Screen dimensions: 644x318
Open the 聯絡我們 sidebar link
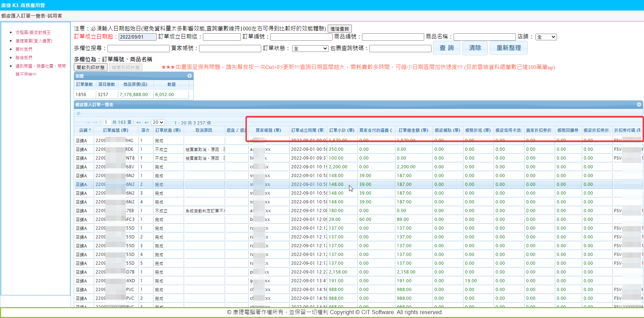(x=24, y=57)
